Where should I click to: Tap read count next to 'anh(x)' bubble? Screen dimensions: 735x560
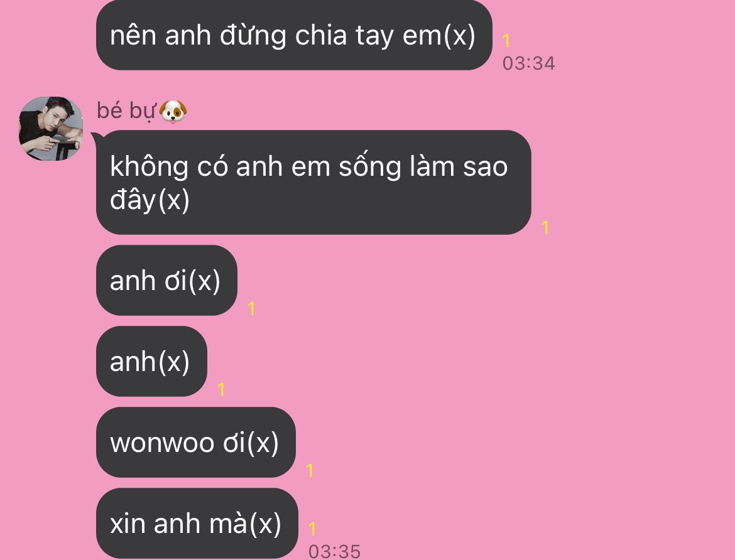click(x=221, y=389)
